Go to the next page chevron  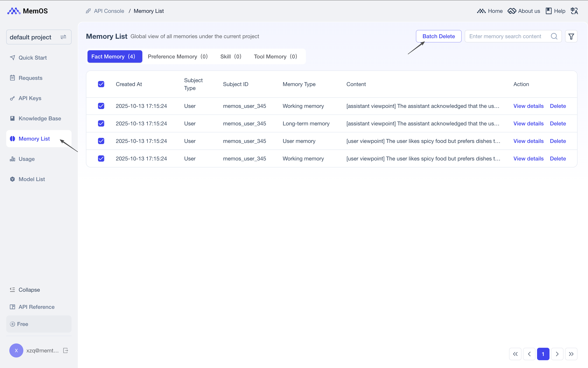pyautogui.click(x=557, y=354)
